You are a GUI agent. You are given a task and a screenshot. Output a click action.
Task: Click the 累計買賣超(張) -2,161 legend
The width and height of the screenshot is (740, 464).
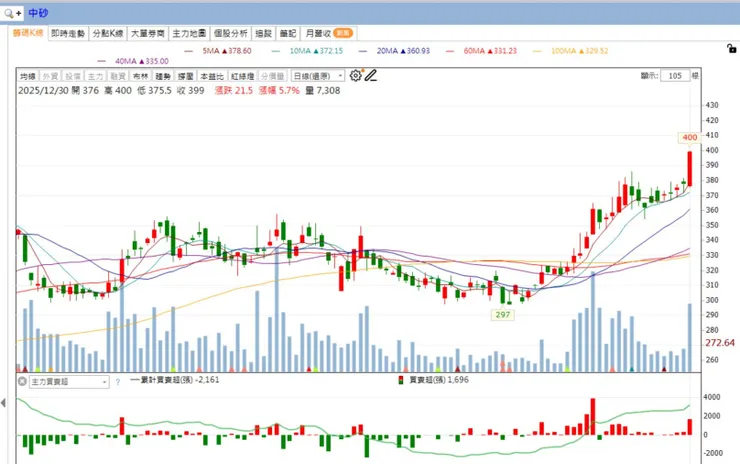pyautogui.click(x=175, y=380)
